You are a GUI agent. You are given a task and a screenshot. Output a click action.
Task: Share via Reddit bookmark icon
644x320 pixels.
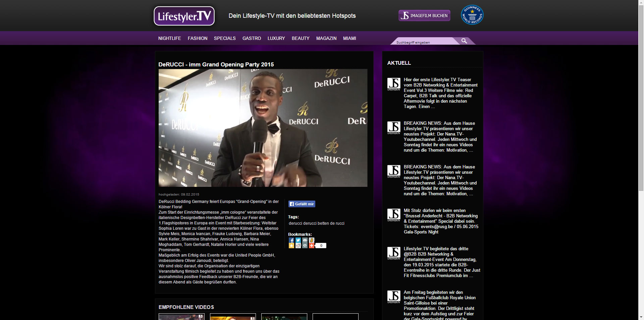(x=298, y=246)
